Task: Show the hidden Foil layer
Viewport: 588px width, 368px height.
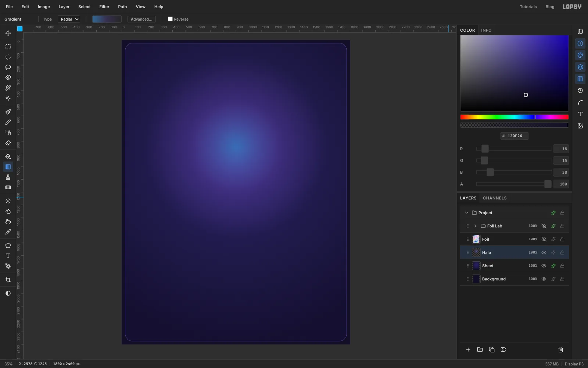Action: pyautogui.click(x=544, y=239)
